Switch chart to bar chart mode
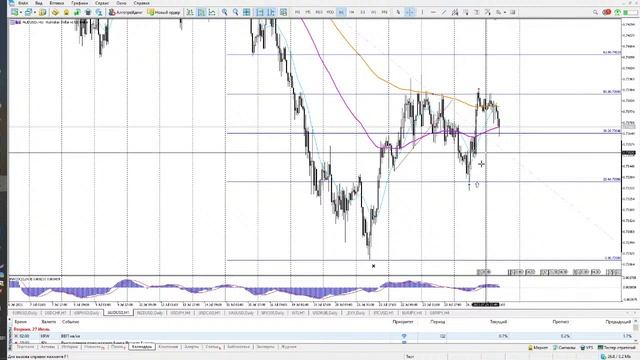The height and width of the screenshot is (360, 640). click(x=190, y=12)
